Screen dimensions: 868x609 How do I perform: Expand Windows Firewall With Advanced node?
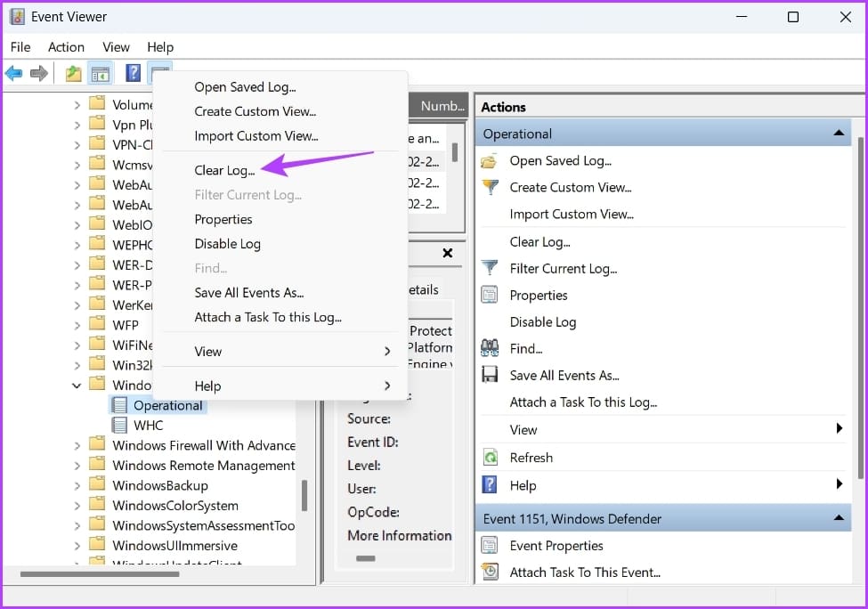pos(77,446)
